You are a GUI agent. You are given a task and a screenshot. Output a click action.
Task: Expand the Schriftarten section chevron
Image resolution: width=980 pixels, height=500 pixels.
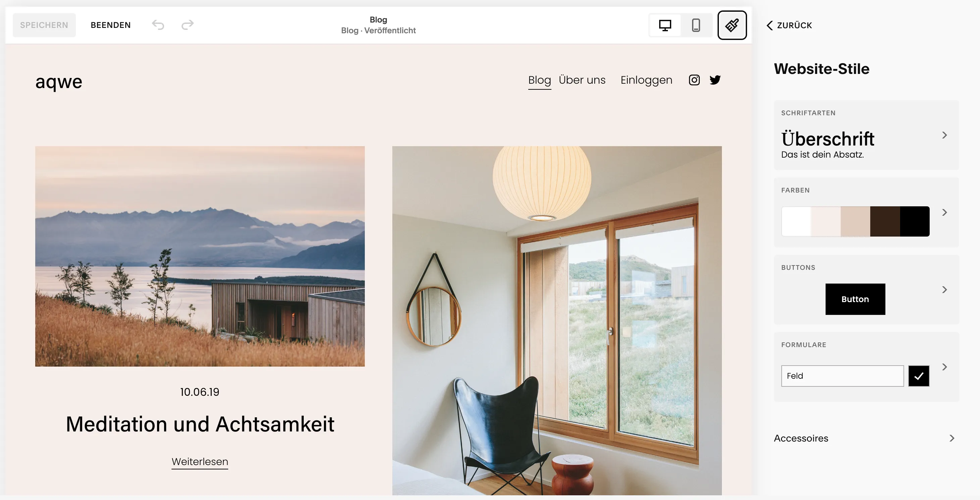tap(945, 135)
